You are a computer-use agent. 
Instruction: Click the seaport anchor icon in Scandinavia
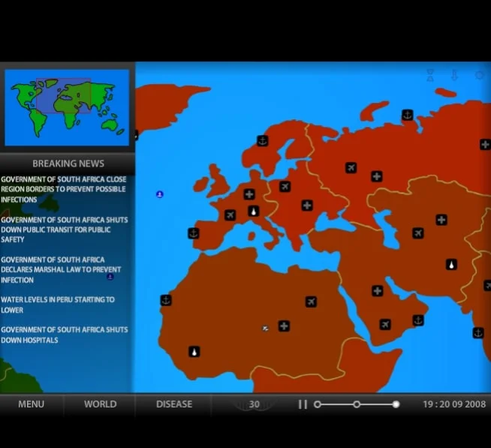(263, 141)
